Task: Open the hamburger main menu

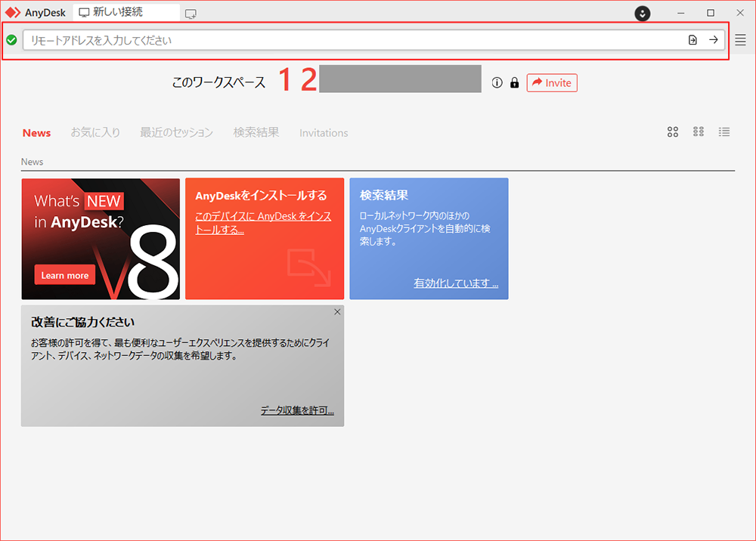Action: 740,40
